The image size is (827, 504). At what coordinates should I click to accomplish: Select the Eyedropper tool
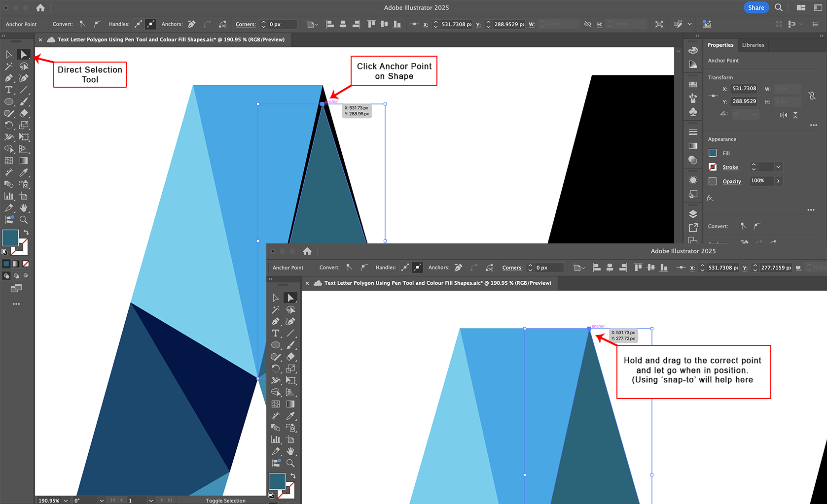24,173
